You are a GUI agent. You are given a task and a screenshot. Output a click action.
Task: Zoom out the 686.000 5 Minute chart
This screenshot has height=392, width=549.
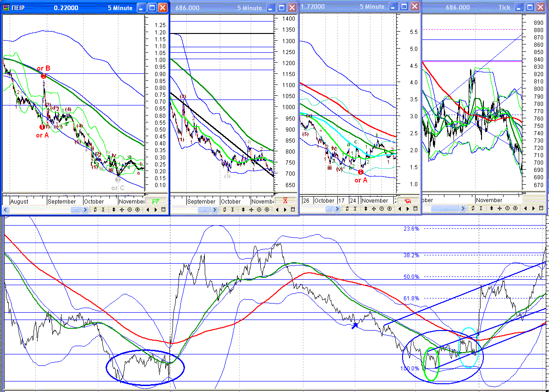click(x=259, y=210)
